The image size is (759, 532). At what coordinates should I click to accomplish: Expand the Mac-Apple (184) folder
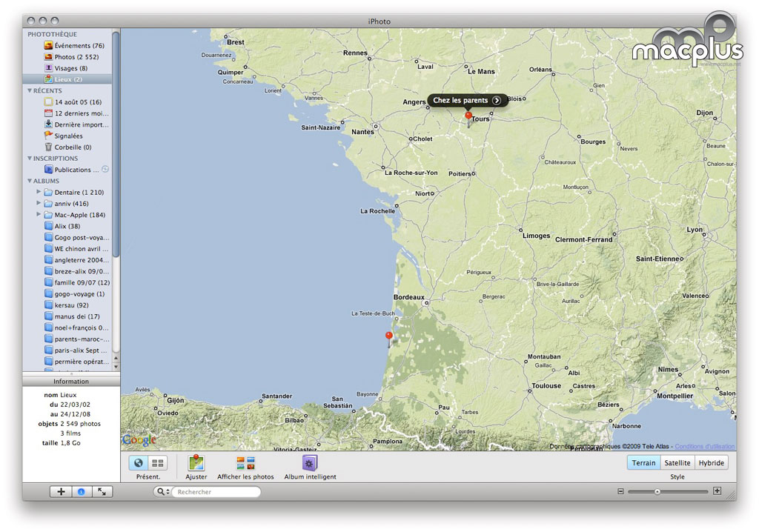click(x=39, y=214)
